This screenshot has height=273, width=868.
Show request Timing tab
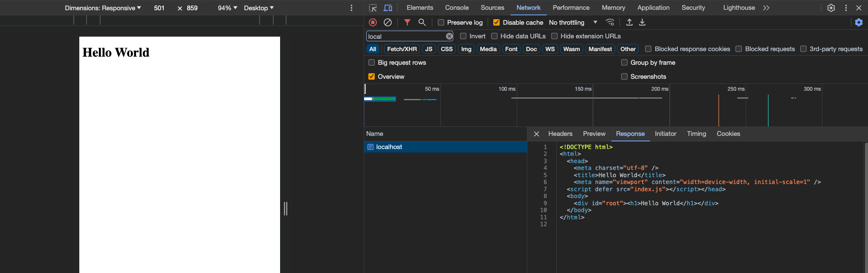click(x=696, y=134)
